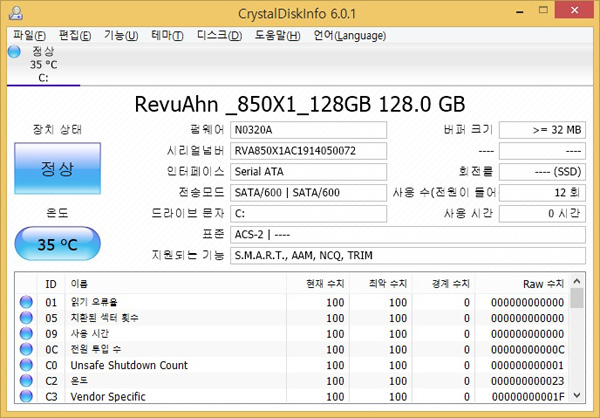Click the drive letter field C:
This screenshot has width=600, height=418.
pos(308,214)
